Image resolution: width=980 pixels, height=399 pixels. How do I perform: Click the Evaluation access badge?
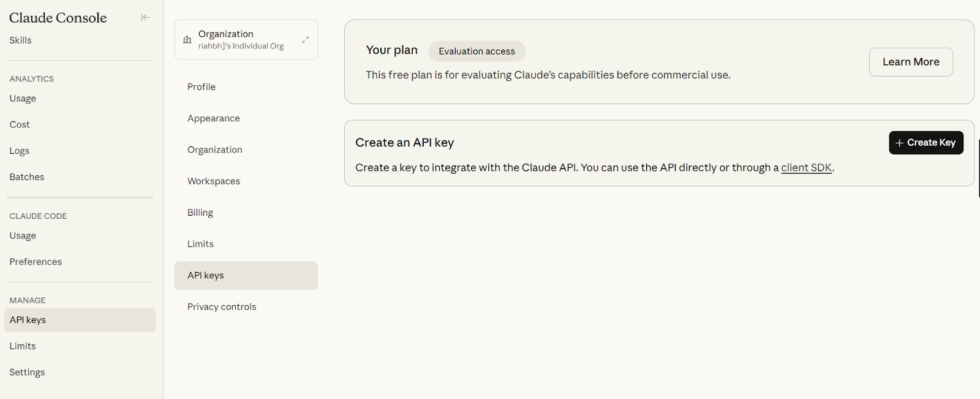click(477, 51)
